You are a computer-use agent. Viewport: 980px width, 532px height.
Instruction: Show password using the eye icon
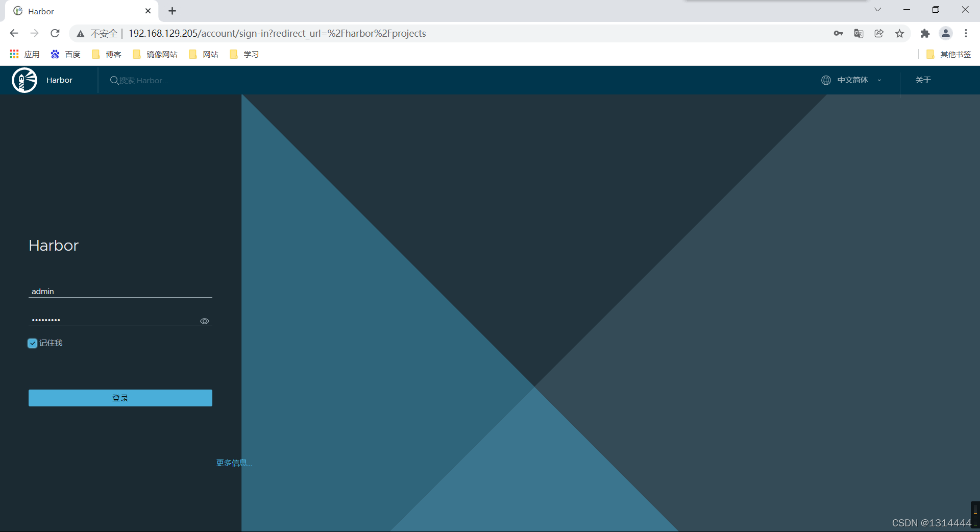(x=205, y=321)
